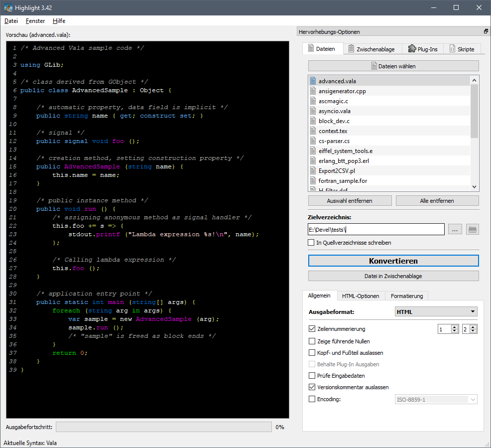This screenshot has width=491, height=448.
Task: Select asyncio.vala in the file list
Action: [389, 111]
